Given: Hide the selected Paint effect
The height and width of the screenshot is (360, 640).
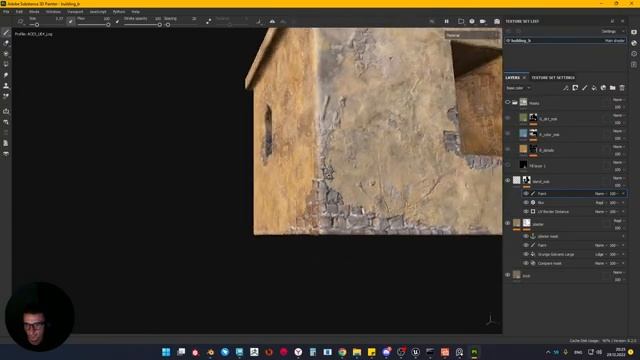Looking at the screenshot, I should (x=526, y=193).
